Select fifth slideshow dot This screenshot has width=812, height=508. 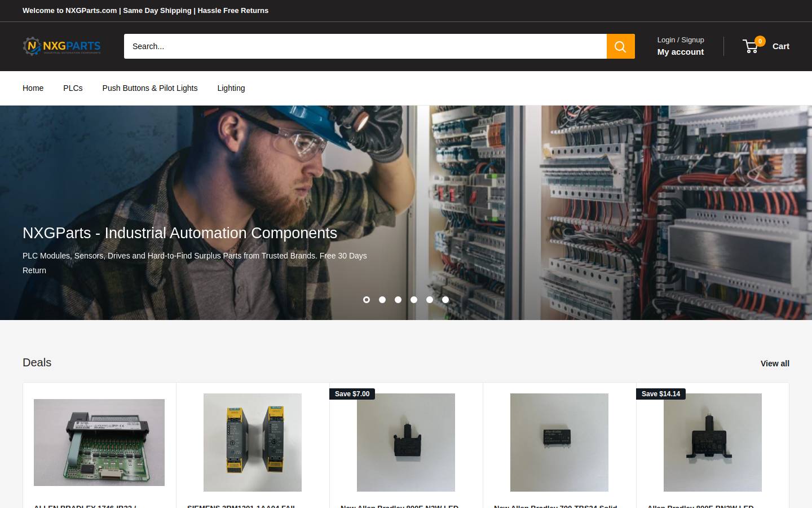(430, 300)
